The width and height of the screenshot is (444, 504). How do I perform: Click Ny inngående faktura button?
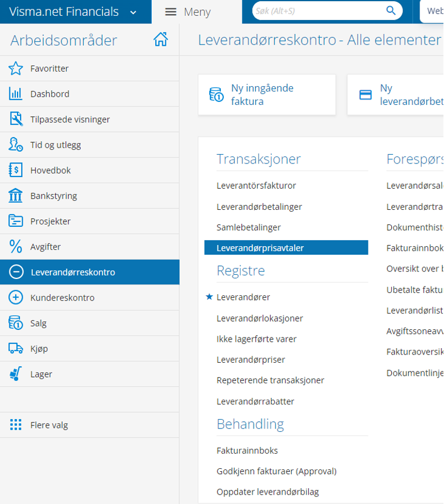tap(267, 95)
